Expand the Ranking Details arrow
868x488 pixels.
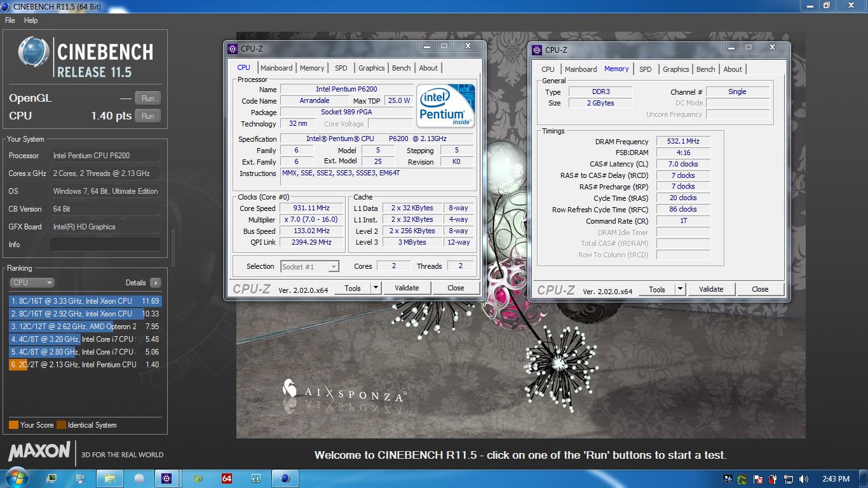pyautogui.click(x=156, y=283)
